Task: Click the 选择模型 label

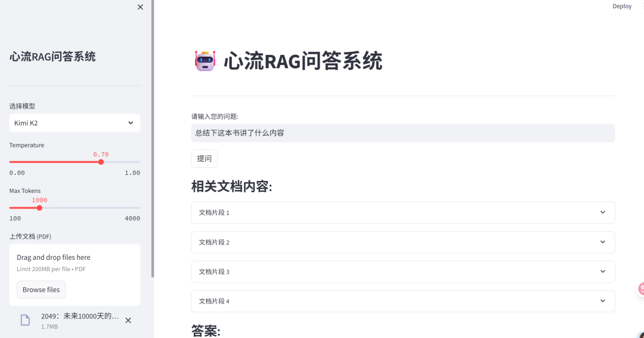Action: pos(22,106)
